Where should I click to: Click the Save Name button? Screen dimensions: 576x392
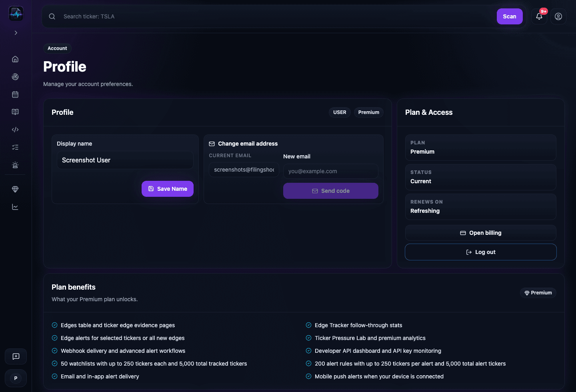(x=168, y=189)
